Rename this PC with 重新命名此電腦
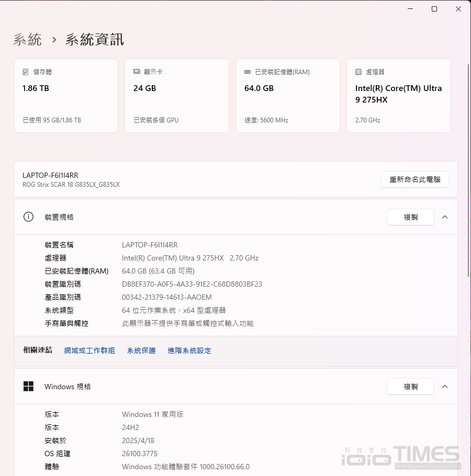The height and width of the screenshot is (476, 471). [415, 179]
